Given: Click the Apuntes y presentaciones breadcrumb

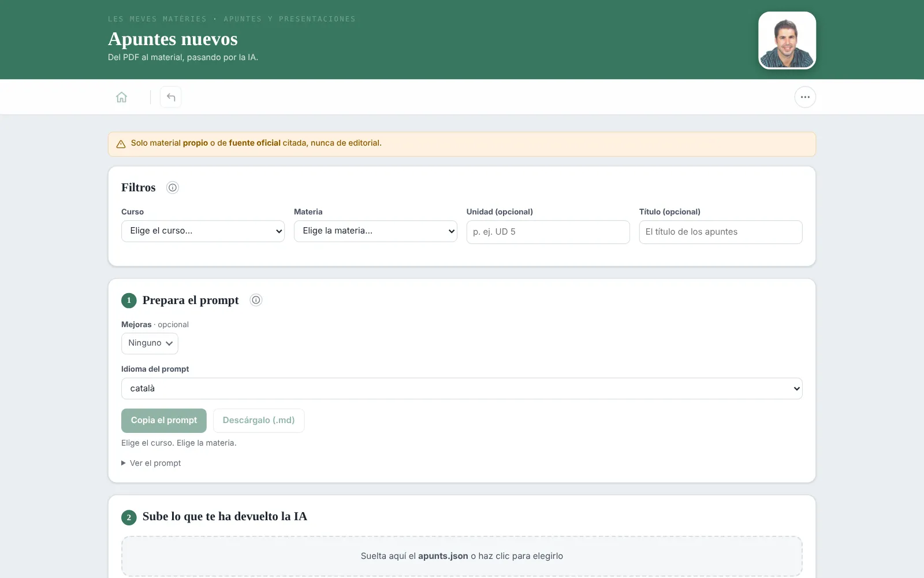Looking at the screenshot, I should [290, 19].
